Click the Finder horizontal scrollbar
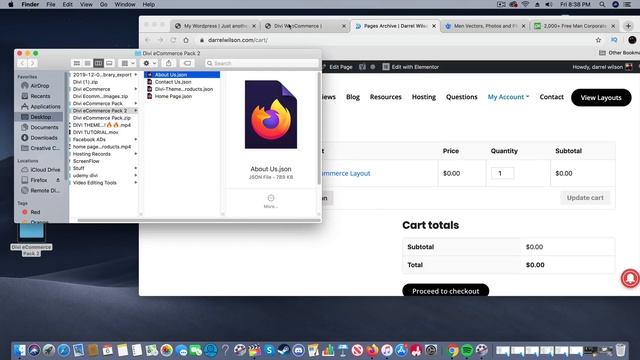 (199, 220)
